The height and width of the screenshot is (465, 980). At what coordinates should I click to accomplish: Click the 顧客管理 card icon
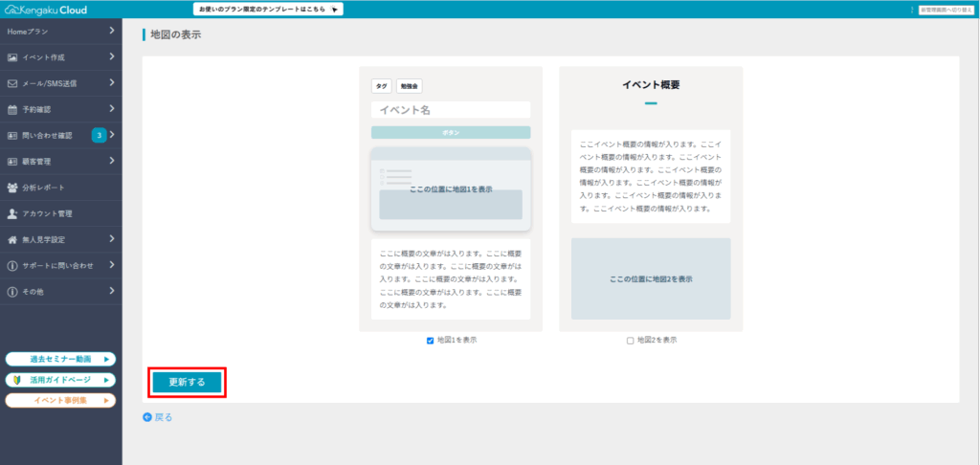[12, 162]
